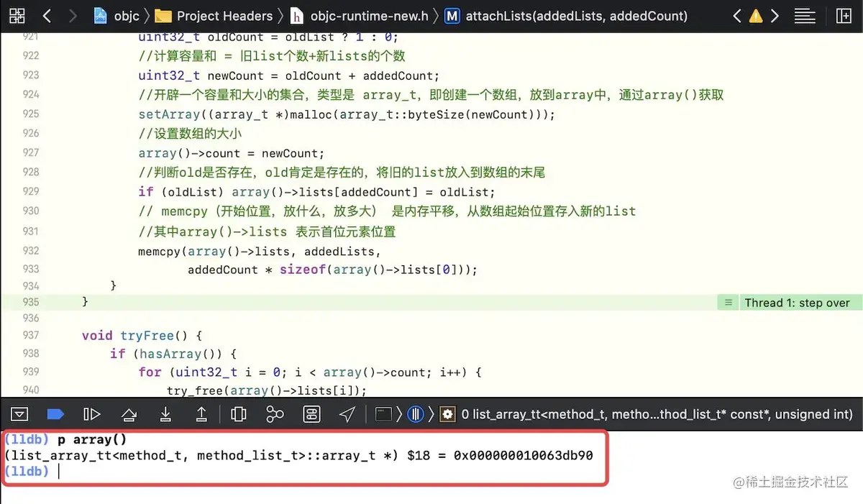Click the objc project file icon
863x504 pixels.
pos(101,16)
